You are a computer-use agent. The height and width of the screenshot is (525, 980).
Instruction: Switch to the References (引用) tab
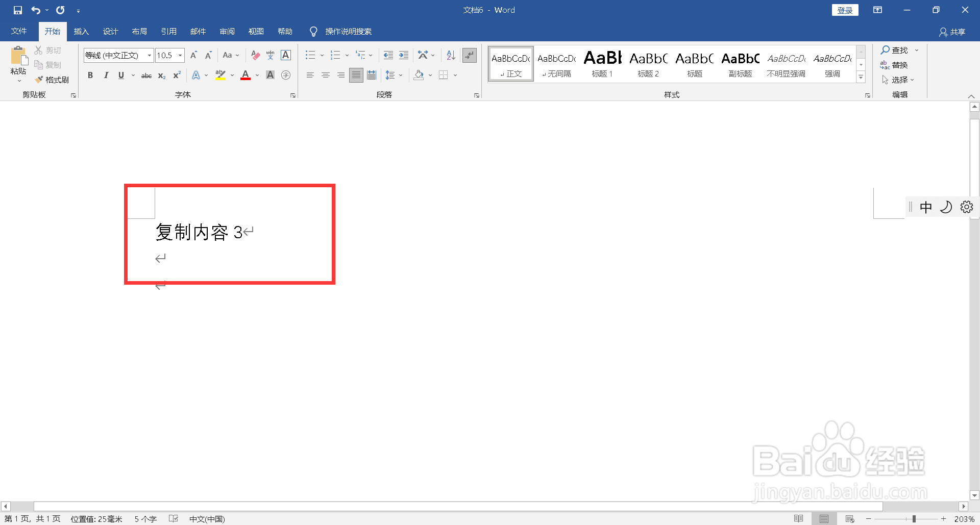168,31
